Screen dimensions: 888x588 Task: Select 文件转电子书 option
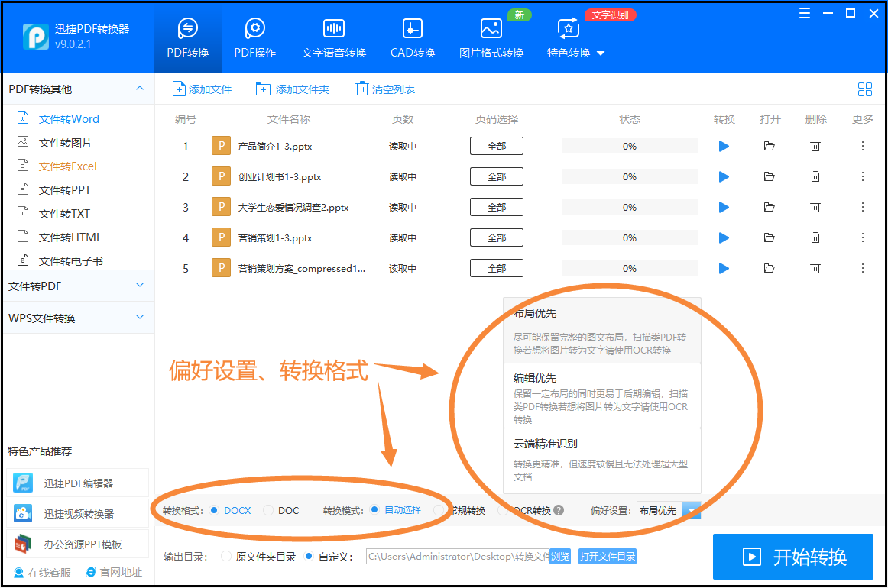click(70, 261)
